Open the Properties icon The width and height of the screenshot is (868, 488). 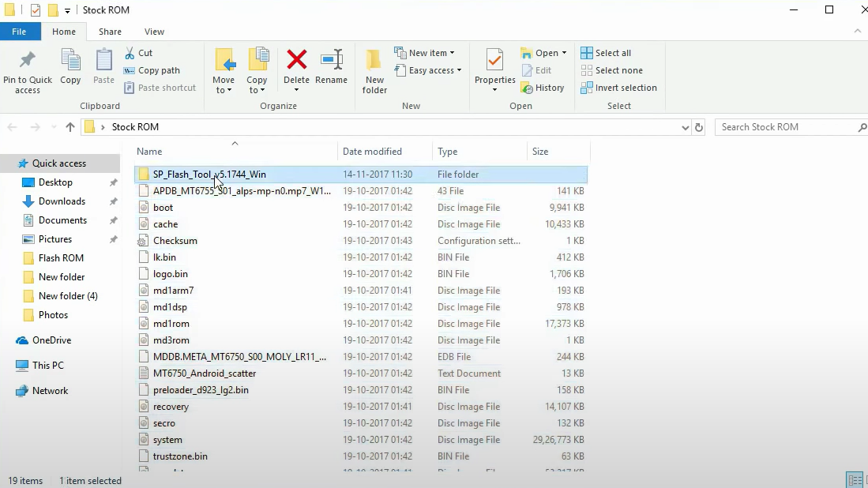click(x=495, y=62)
